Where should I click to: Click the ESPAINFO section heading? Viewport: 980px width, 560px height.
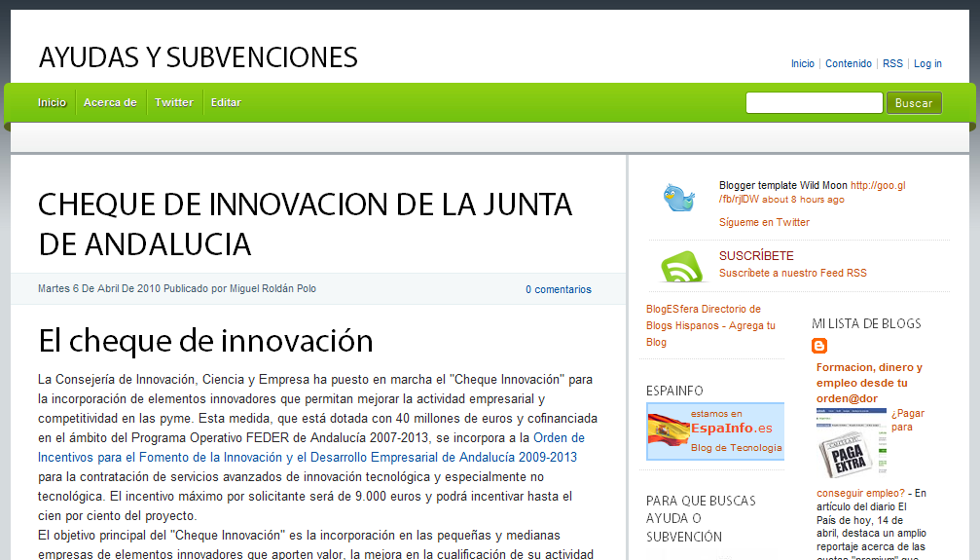(x=674, y=392)
